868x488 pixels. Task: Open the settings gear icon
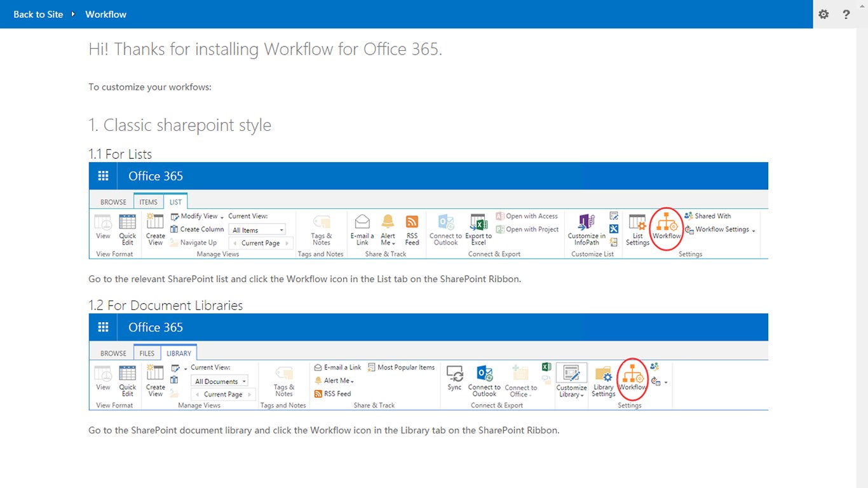coord(824,14)
